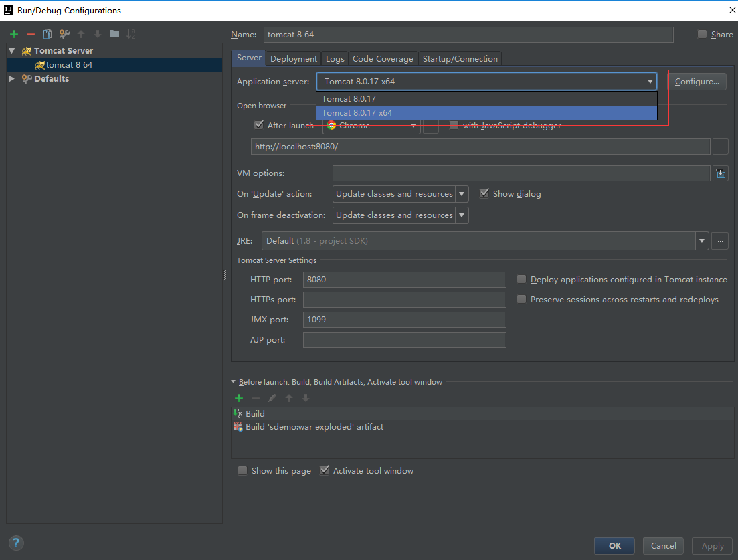Click expand VM options field icon
The height and width of the screenshot is (560, 738).
pos(721,173)
